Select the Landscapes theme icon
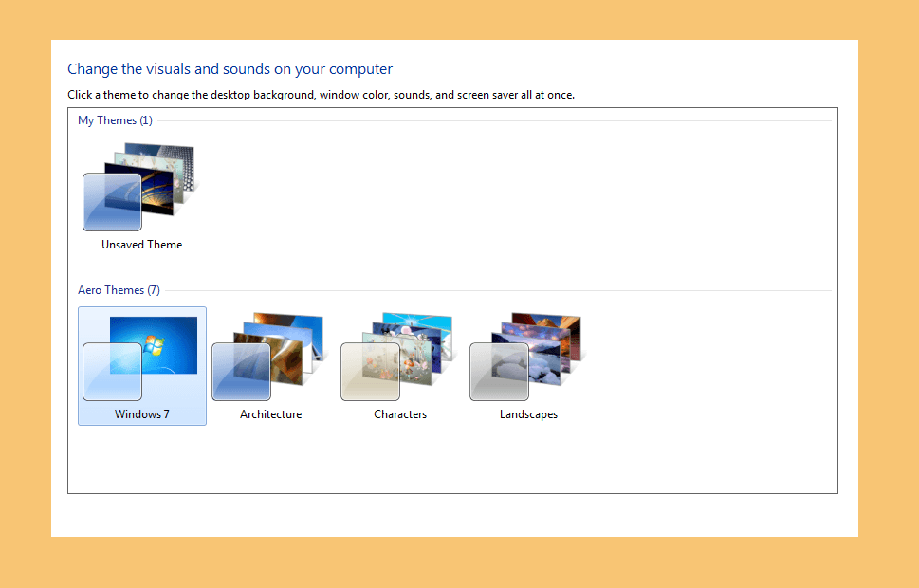This screenshot has height=588, width=919. click(x=527, y=357)
